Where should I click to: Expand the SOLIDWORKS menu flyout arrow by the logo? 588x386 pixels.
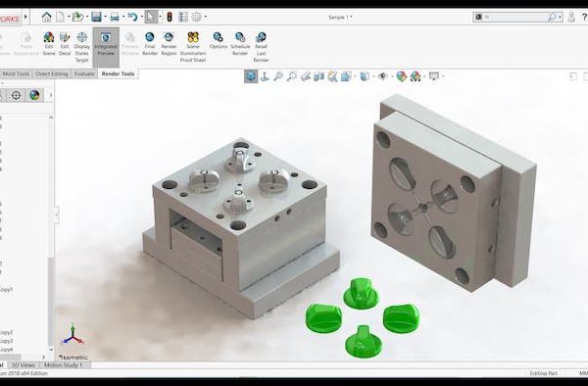[x=25, y=17]
